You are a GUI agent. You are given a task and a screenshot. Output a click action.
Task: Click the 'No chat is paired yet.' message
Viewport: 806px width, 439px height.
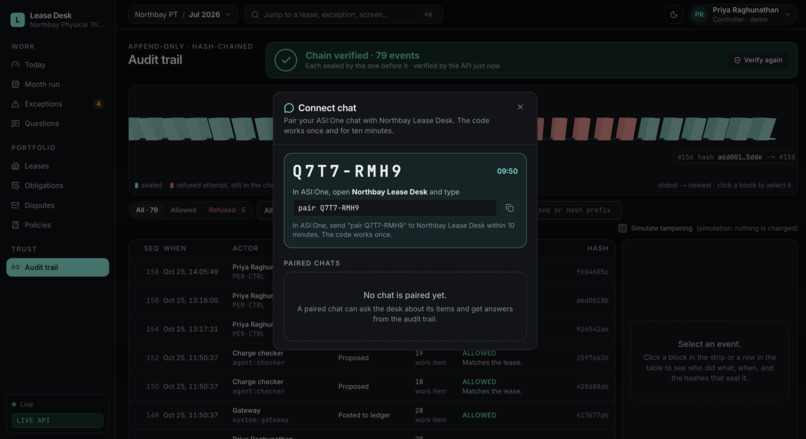(x=405, y=295)
